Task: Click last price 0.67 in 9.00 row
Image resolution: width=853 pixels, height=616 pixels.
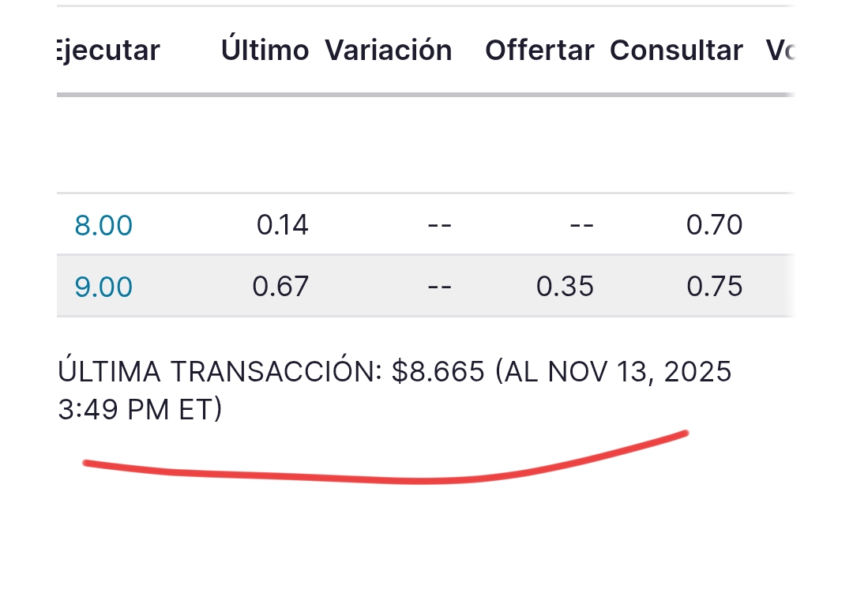Action: coord(280,287)
